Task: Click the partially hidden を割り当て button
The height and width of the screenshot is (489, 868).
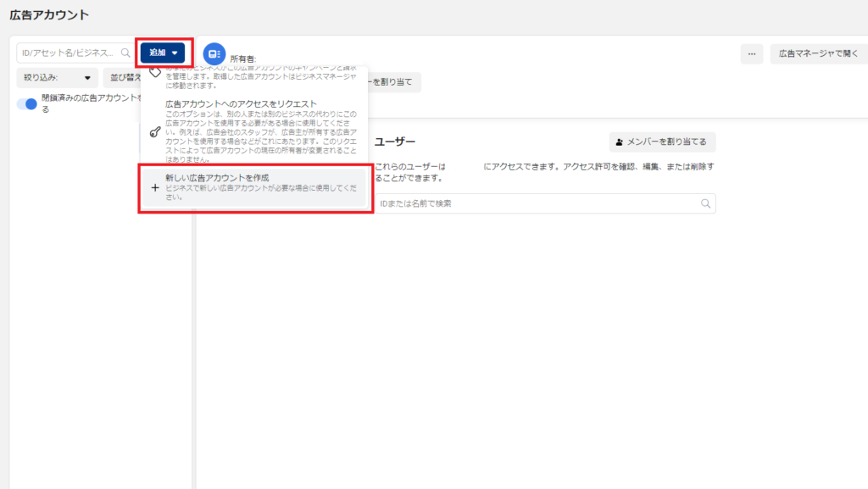Action: click(x=394, y=82)
